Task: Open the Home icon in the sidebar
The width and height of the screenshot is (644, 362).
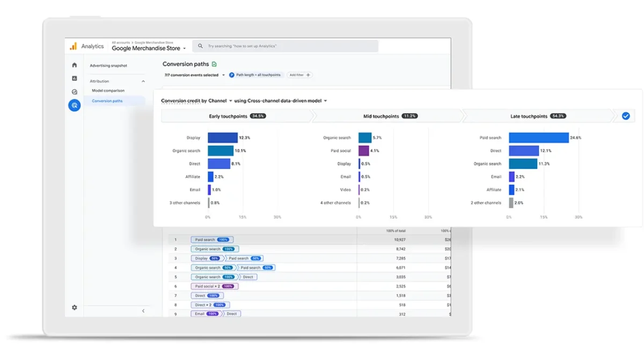Action: point(75,65)
